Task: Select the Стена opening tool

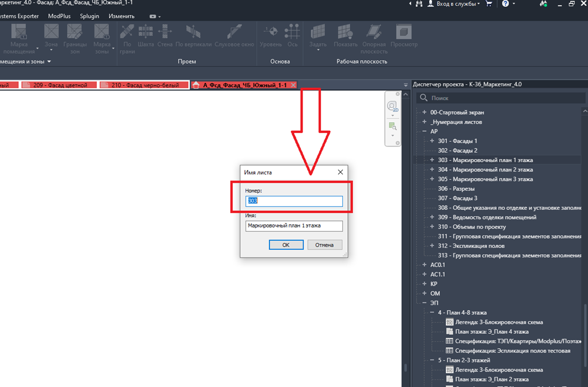Action: [165, 35]
